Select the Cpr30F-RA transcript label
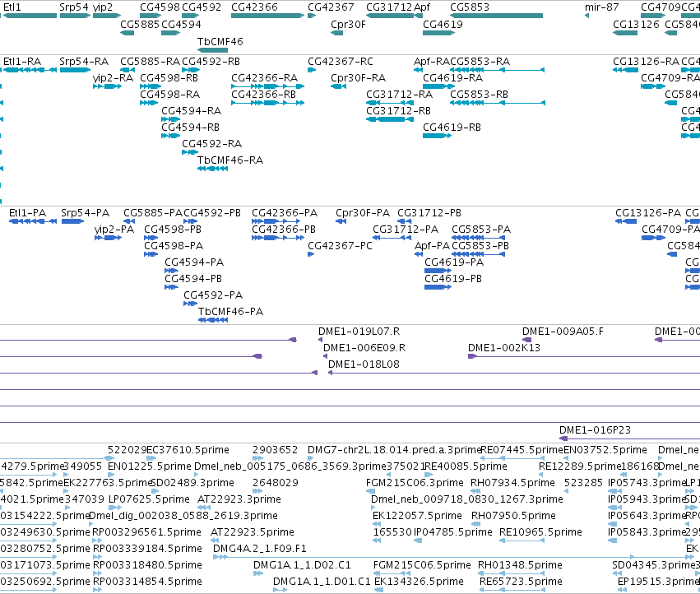 (x=358, y=77)
